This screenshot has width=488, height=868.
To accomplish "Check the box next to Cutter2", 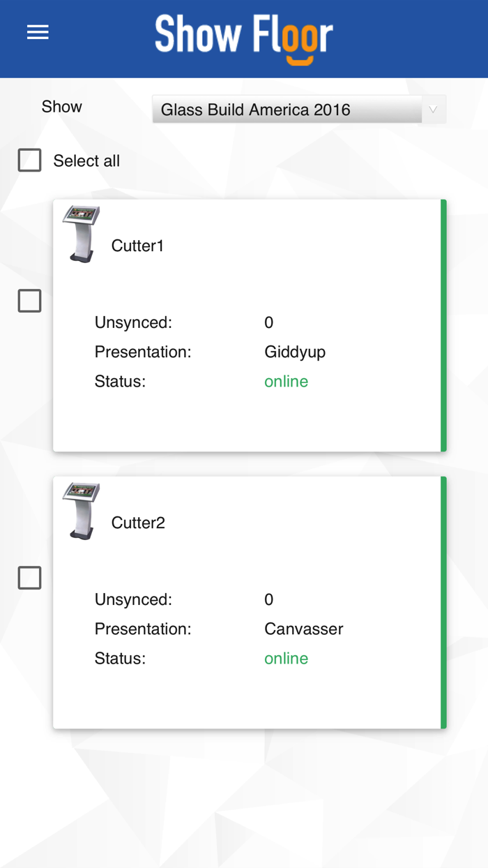I will click(29, 578).
